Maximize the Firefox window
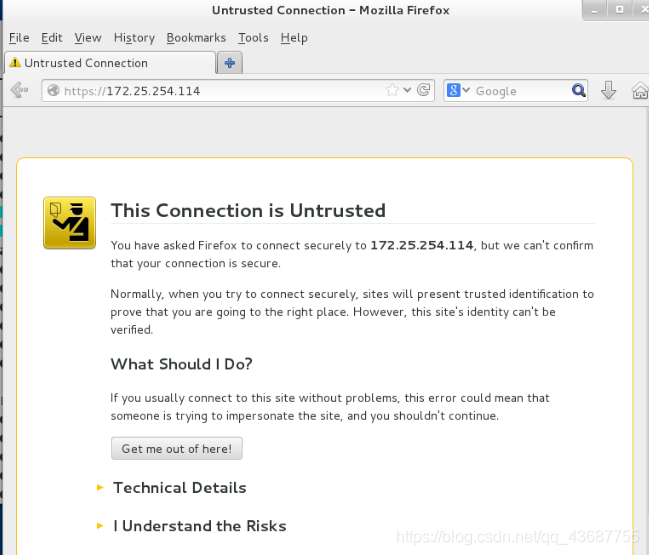649x555 pixels. tap(620, 10)
